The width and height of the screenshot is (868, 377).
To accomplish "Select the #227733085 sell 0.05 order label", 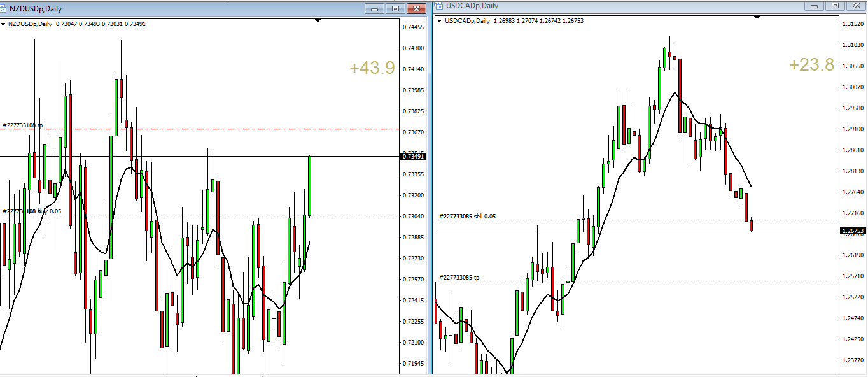I will click(x=467, y=217).
